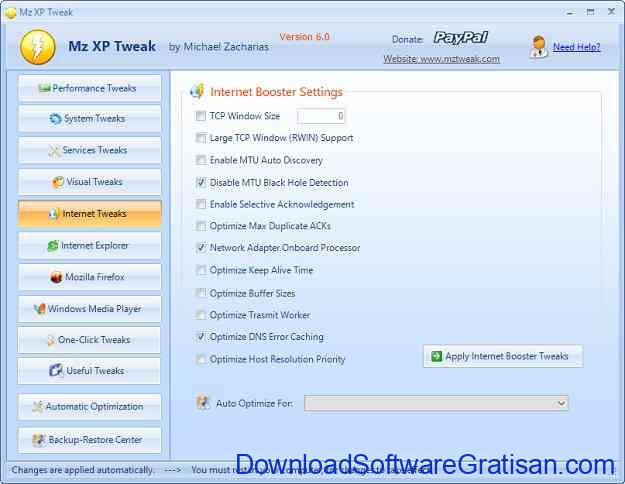Uncheck Network Adapter Onboard Processor

pyautogui.click(x=200, y=248)
